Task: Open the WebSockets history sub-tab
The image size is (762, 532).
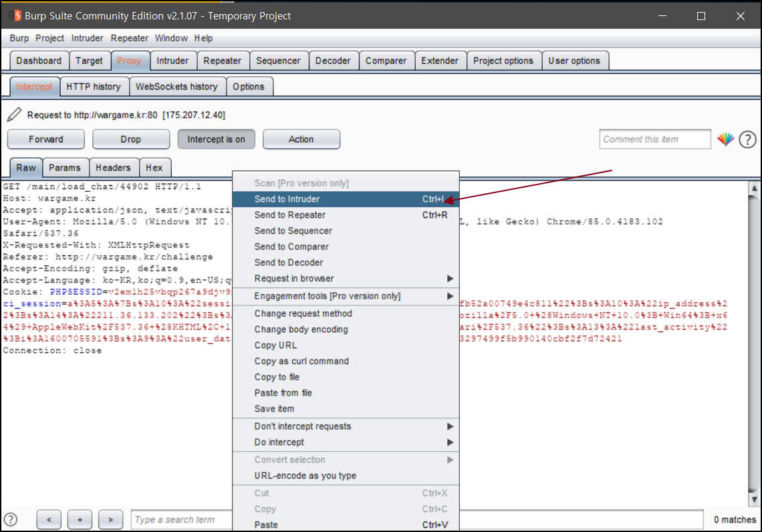Action: click(176, 86)
